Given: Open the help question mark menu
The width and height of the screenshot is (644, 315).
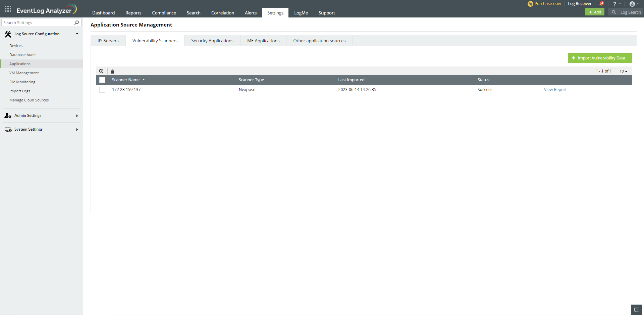Looking at the screenshot, I should [x=615, y=4].
